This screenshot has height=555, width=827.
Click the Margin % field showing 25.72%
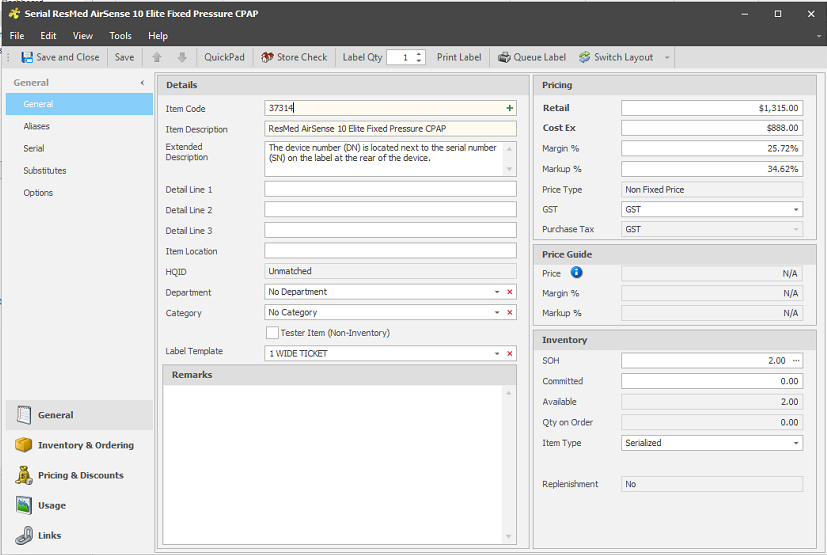[712, 149]
